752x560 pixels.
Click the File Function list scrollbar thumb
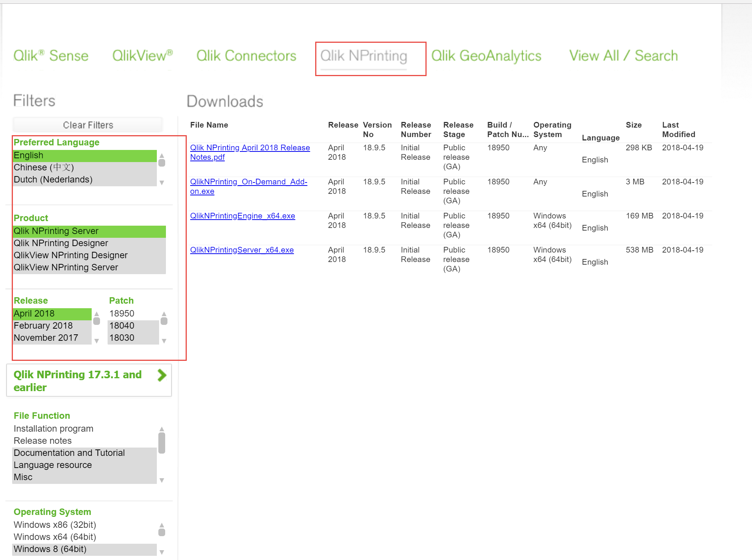pos(162,443)
